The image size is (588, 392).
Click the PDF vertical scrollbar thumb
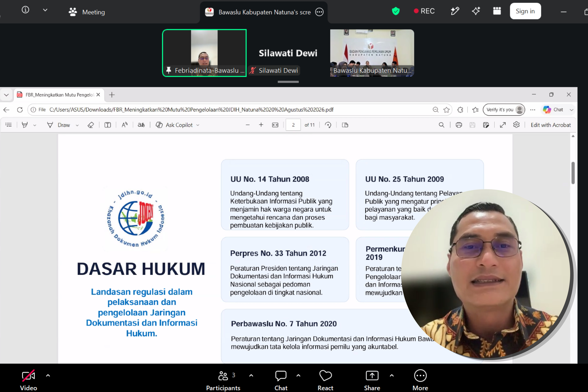573,173
